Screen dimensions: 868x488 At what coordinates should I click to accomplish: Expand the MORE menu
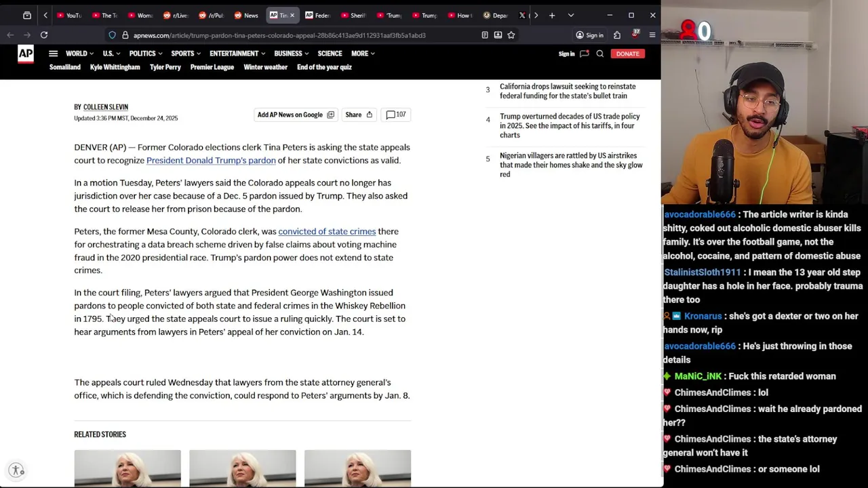(363, 54)
